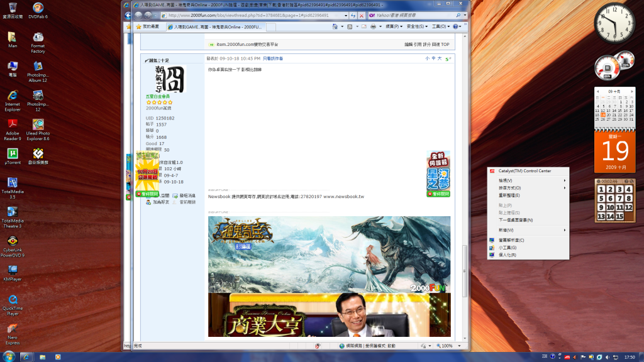The image size is (644, 362).
Task: Click the IE print toolbar icon
Action: pyautogui.click(x=373, y=26)
